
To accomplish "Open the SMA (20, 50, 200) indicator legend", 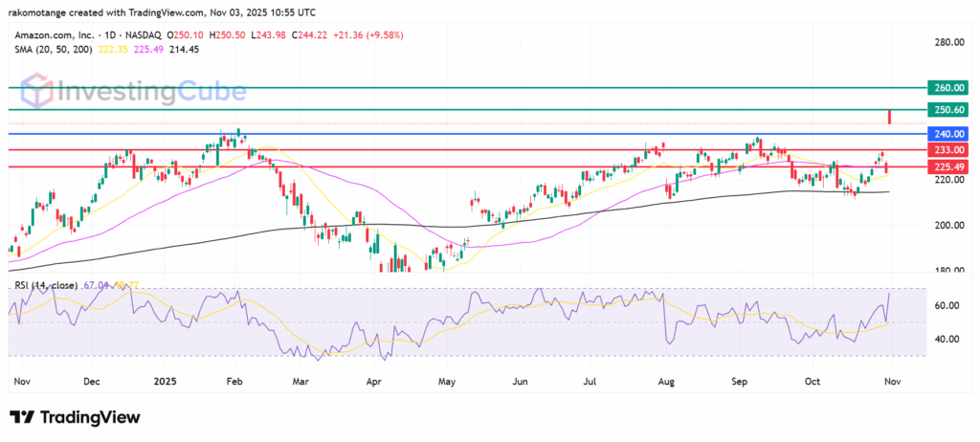I will 51,52.
